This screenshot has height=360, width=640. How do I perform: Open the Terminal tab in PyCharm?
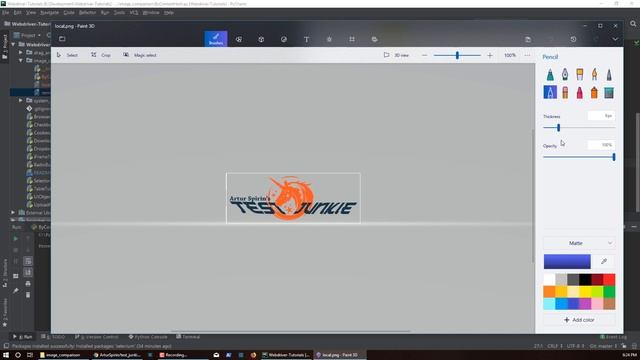pyautogui.click(x=188, y=337)
